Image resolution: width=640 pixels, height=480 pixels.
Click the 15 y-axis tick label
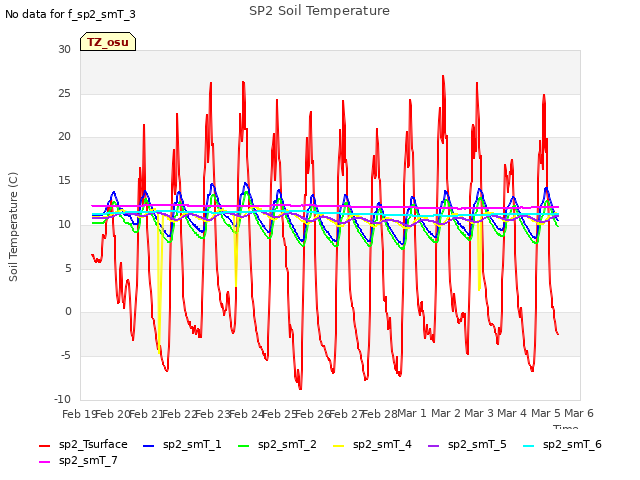(x=64, y=180)
